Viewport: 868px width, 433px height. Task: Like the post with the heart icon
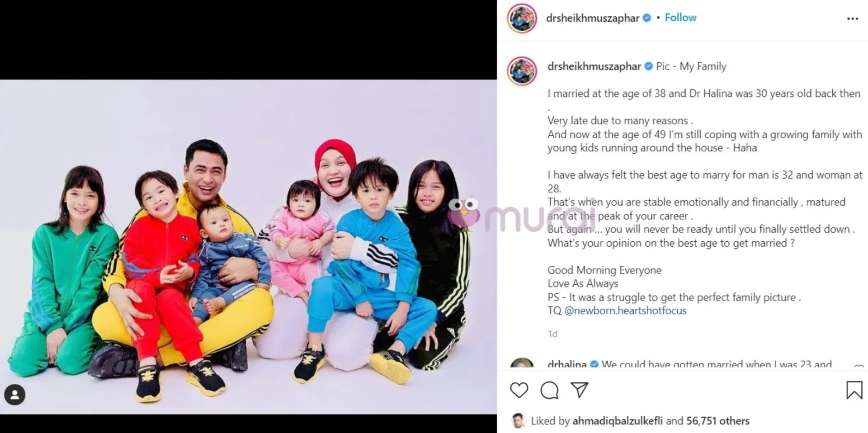pyautogui.click(x=519, y=390)
